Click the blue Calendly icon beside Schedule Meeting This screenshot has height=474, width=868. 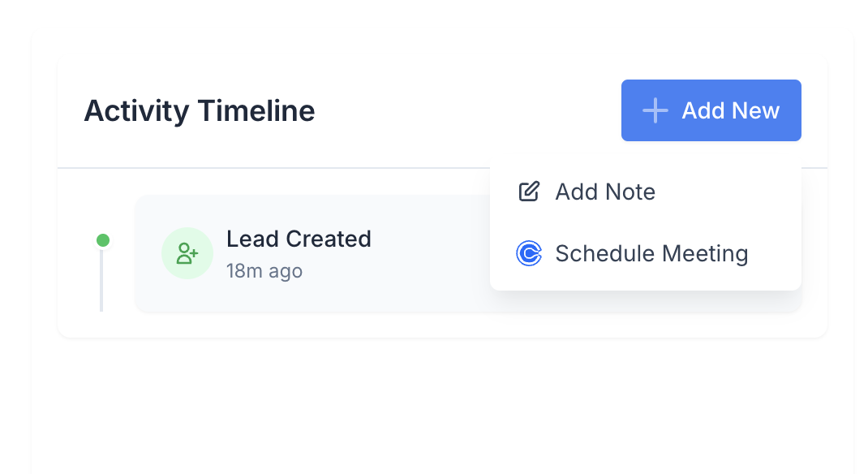tap(529, 253)
